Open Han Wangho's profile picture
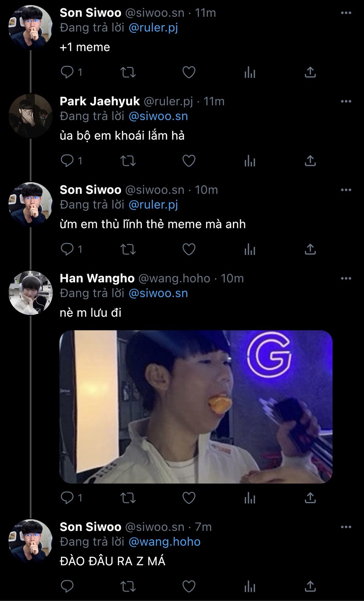 [x=31, y=293]
